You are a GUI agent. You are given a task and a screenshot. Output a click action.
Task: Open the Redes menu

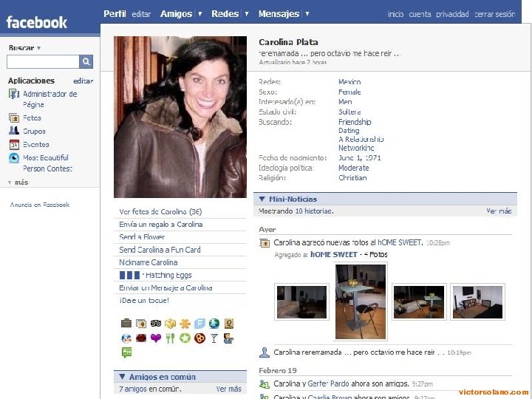point(225,13)
